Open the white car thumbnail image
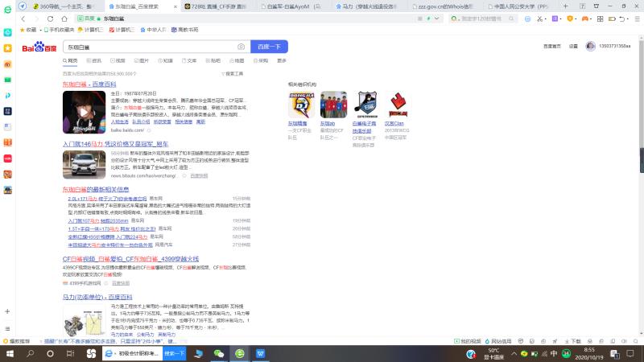Screen dimensions: 644x362 (x=85, y=165)
